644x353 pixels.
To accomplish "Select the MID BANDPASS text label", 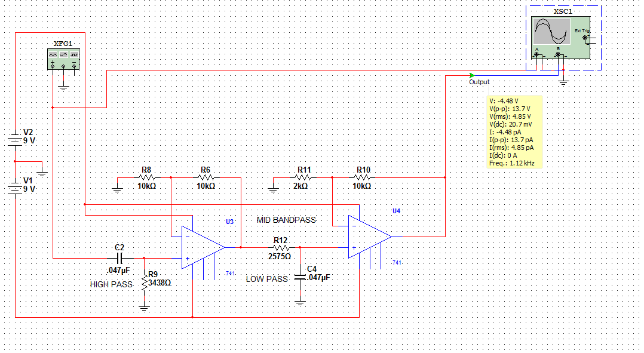I will 286,220.
